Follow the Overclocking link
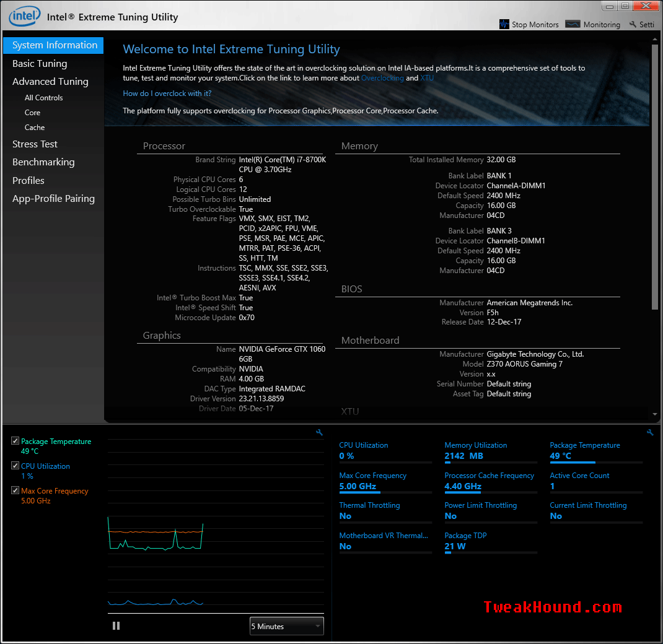Image resolution: width=663 pixels, height=644 pixels. click(x=382, y=78)
